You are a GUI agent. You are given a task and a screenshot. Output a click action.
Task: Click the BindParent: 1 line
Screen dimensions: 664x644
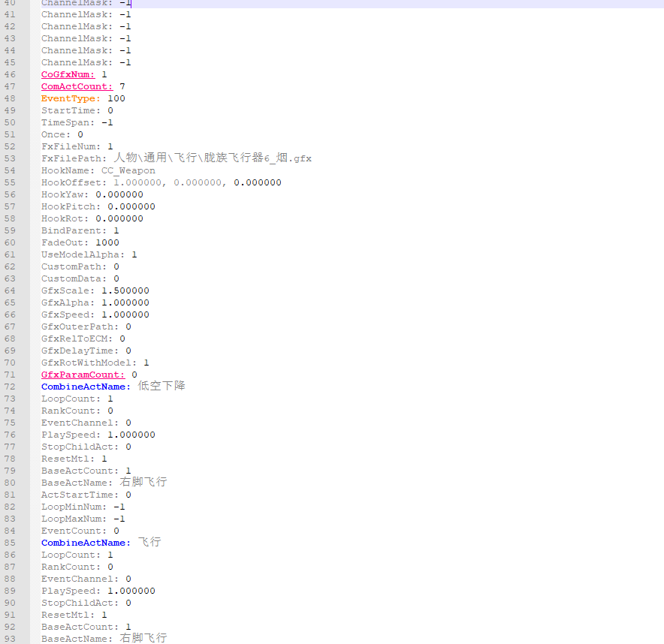80,230
